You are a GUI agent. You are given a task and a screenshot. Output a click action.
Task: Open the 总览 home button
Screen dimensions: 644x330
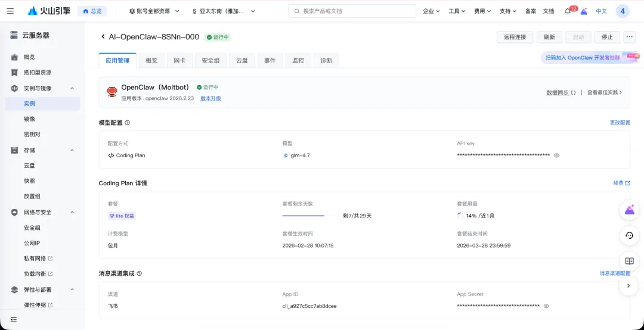tap(92, 11)
